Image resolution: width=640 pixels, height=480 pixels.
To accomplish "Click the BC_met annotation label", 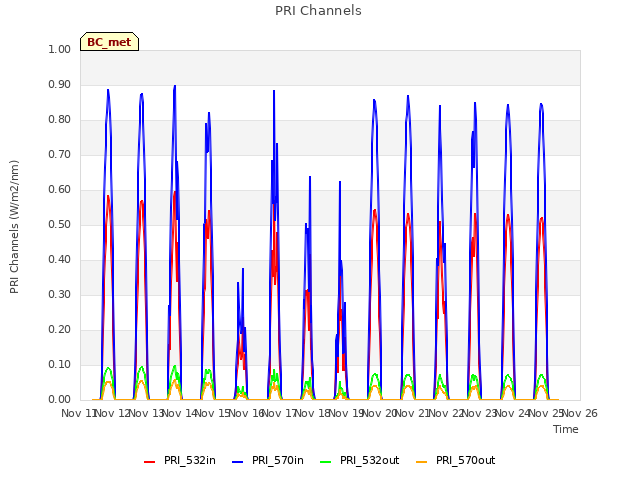I will click(x=109, y=42).
